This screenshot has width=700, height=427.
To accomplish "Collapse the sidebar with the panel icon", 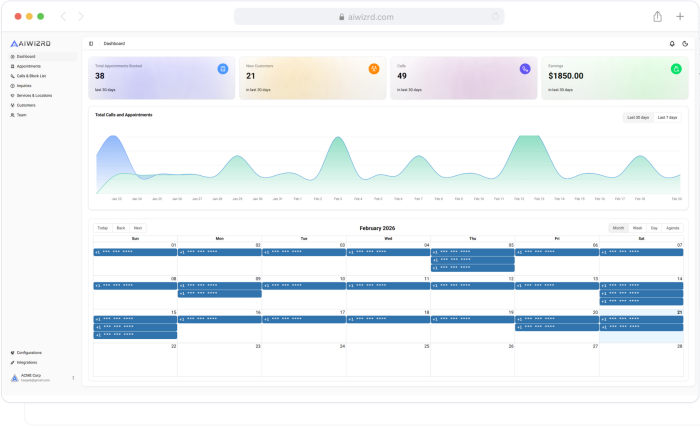I will coord(91,44).
